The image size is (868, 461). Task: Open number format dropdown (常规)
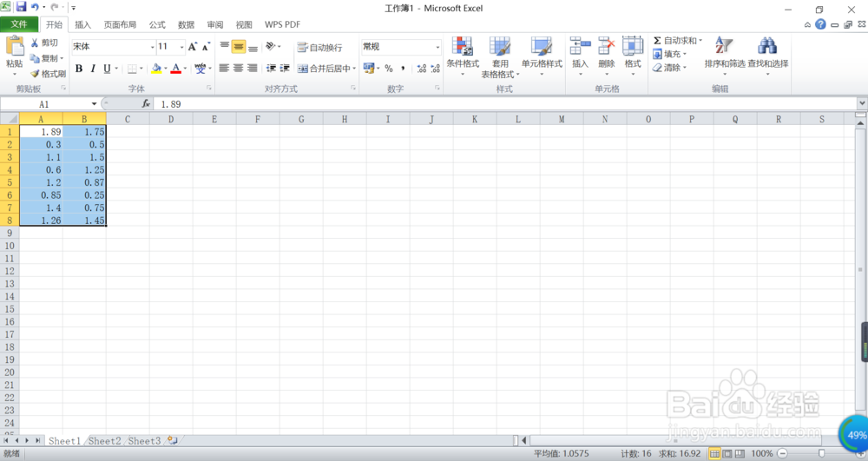point(437,47)
